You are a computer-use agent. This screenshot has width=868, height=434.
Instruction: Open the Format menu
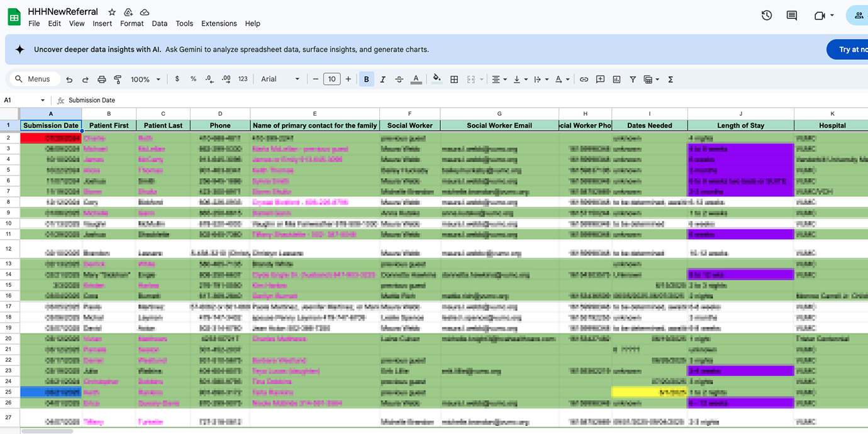(x=131, y=23)
